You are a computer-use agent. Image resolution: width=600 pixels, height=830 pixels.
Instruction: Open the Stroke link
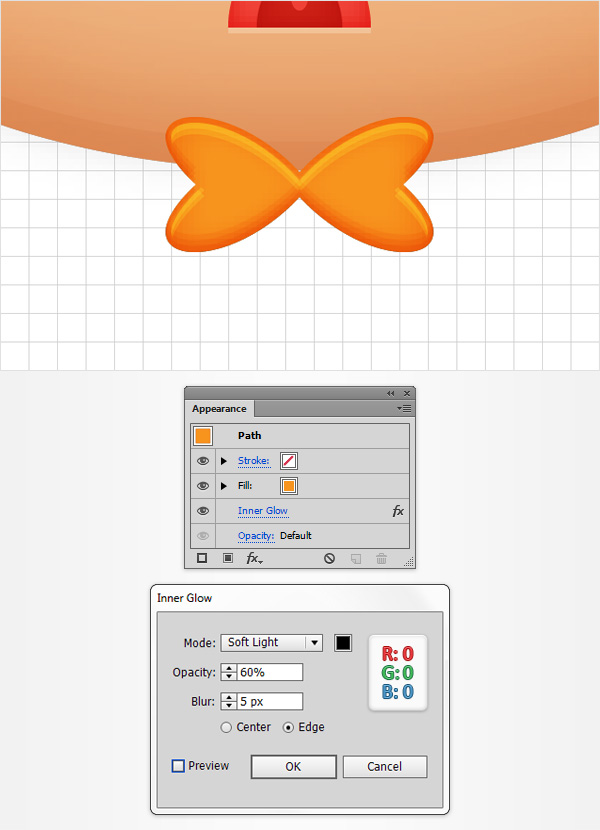point(254,461)
